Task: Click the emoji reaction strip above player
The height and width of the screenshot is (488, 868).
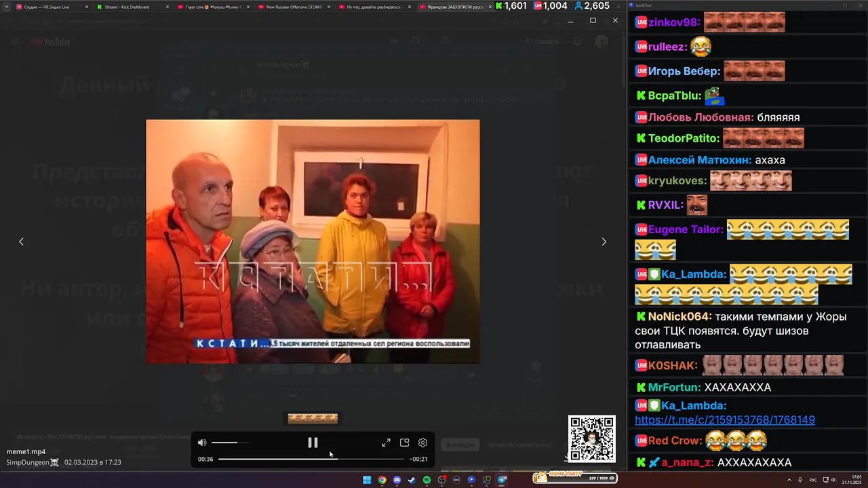Action: pos(313,418)
